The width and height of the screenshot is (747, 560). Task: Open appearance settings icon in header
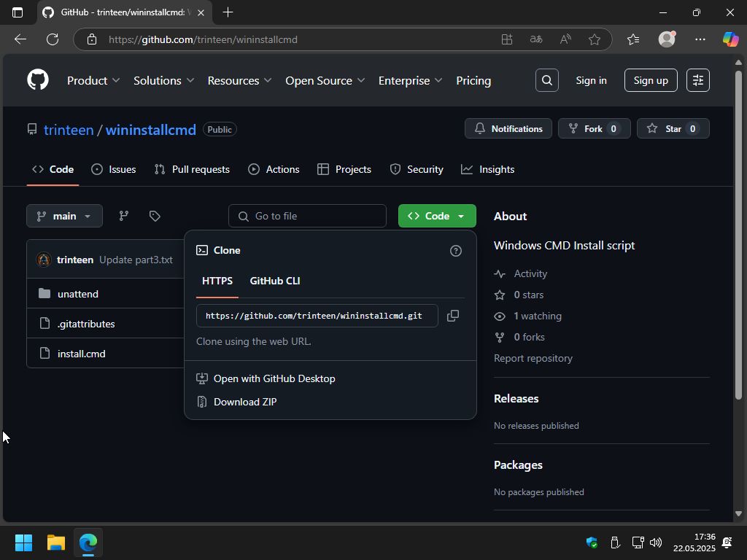coord(697,80)
